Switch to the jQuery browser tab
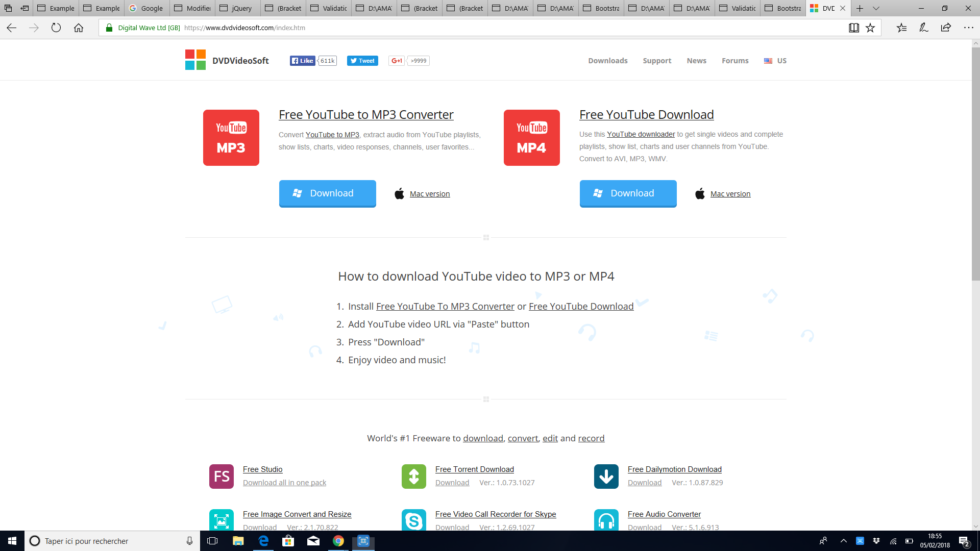 pyautogui.click(x=237, y=8)
